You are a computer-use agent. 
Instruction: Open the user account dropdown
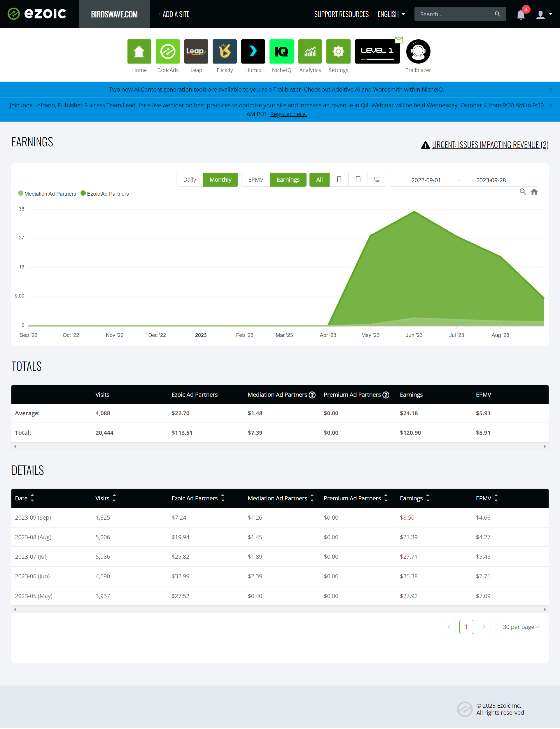pyautogui.click(x=544, y=14)
